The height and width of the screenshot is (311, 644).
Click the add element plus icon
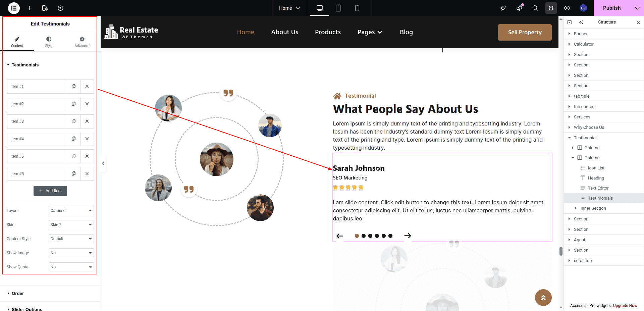pyautogui.click(x=30, y=8)
